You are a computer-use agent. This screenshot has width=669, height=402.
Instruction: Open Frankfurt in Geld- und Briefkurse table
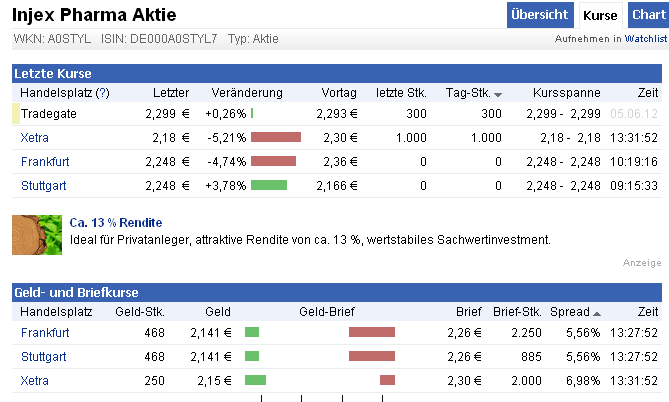point(45,332)
